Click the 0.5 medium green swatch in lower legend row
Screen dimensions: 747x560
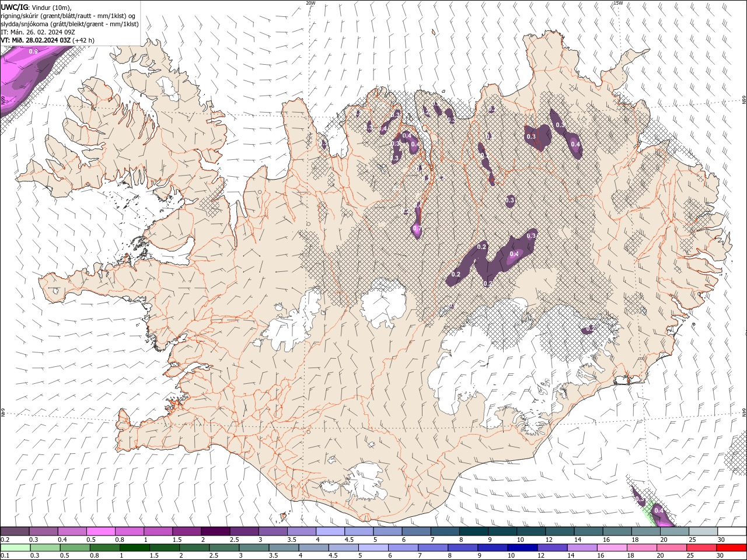(75, 548)
